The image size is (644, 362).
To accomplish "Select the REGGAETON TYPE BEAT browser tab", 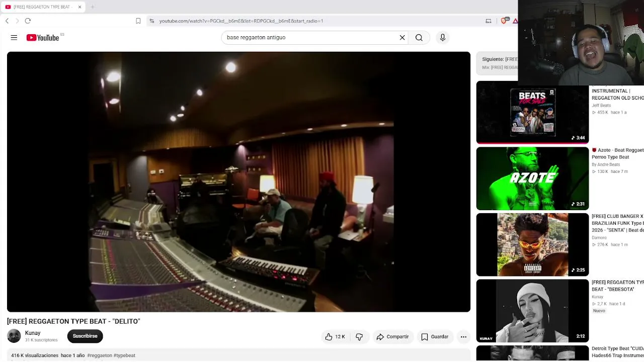I will 43,7.
